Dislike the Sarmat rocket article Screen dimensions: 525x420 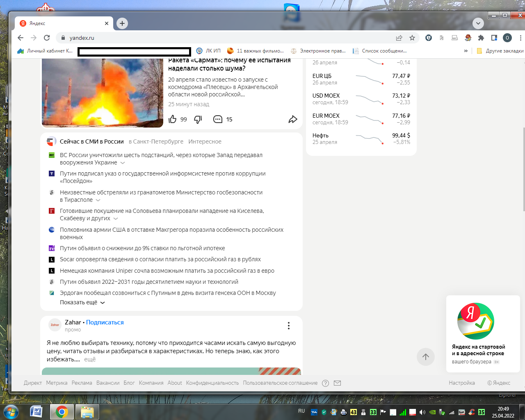click(x=198, y=119)
